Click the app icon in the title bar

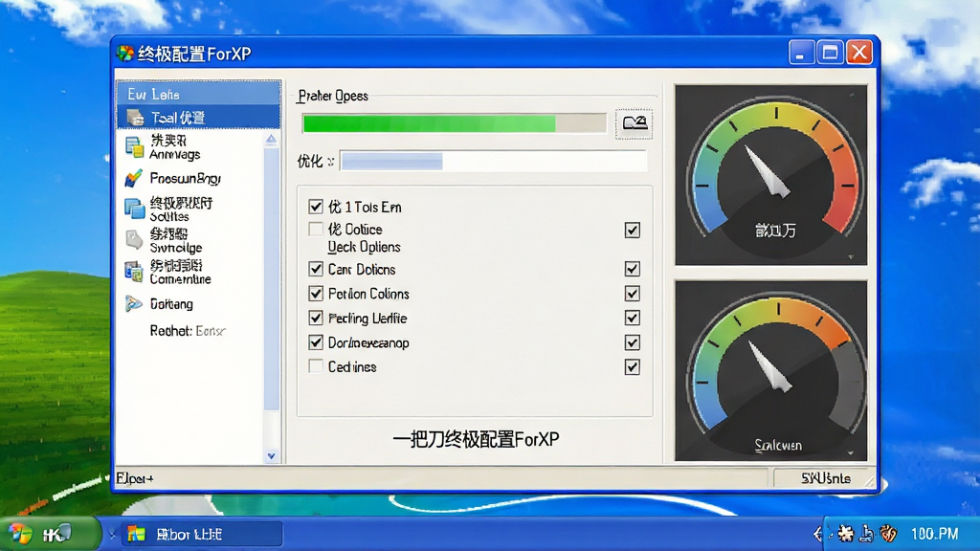point(125,54)
